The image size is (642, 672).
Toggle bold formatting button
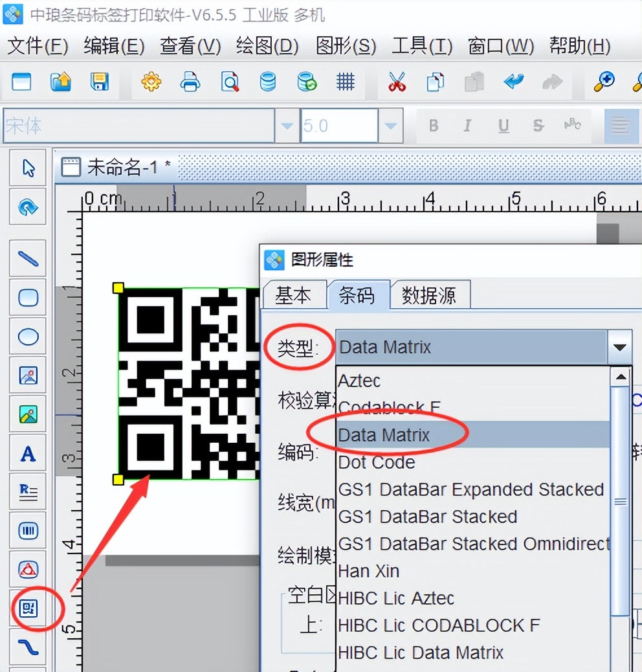pyautogui.click(x=434, y=126)
